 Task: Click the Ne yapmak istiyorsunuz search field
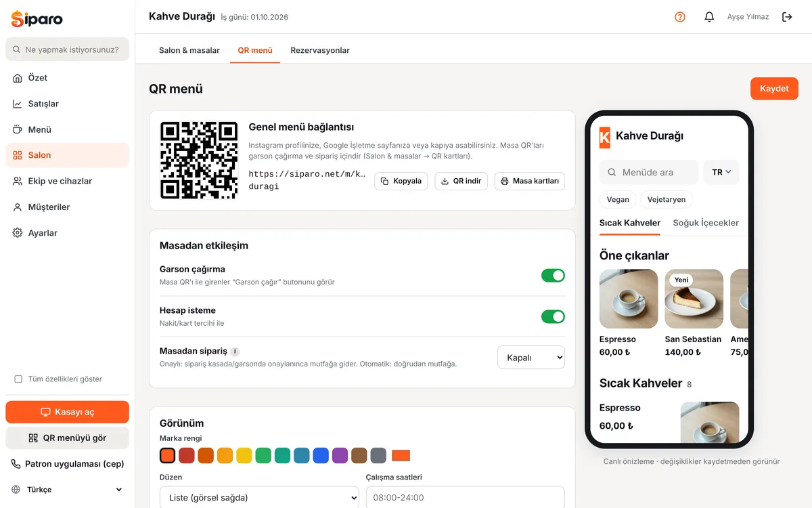[x=67, y=49]
